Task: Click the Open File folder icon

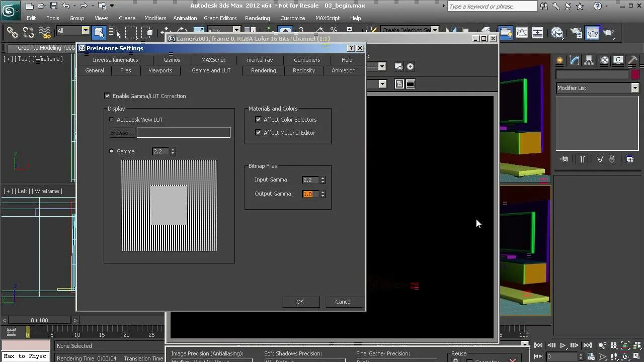Action: point(42,6)
